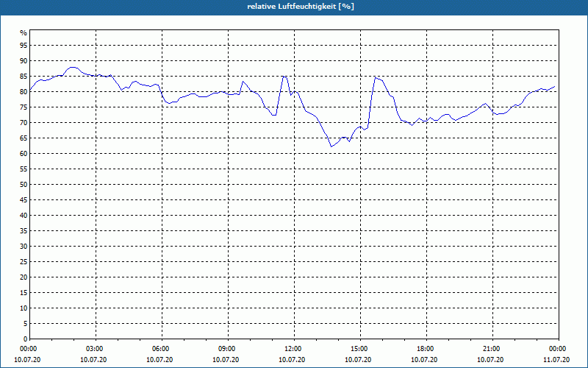
Task: Select the y-axis value '95'
Action: [24, 46]
